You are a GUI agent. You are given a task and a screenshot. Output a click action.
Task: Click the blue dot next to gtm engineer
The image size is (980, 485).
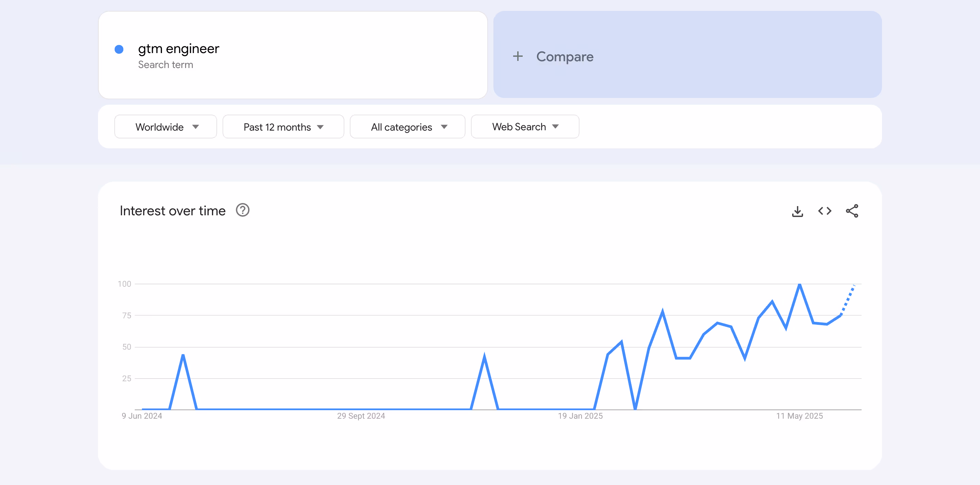point(119,49)
